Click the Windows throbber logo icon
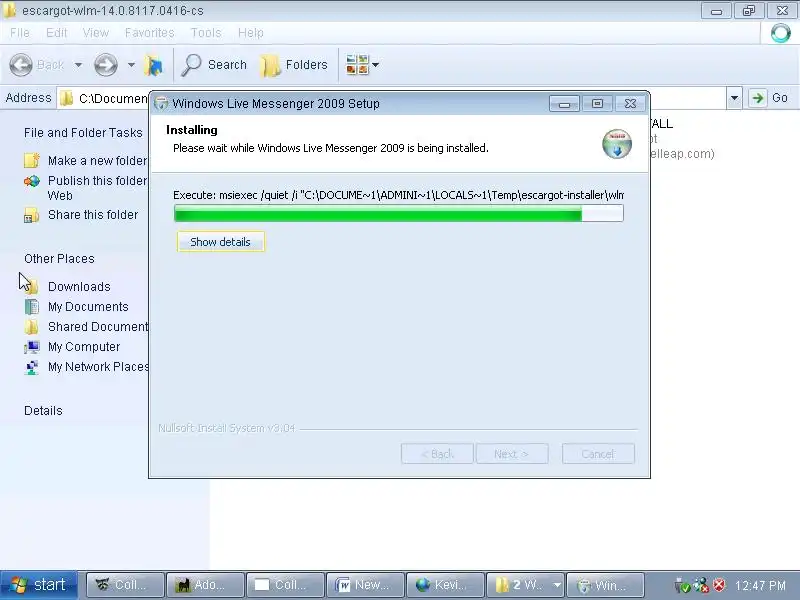The image size is (800, 600). [780, 33]
